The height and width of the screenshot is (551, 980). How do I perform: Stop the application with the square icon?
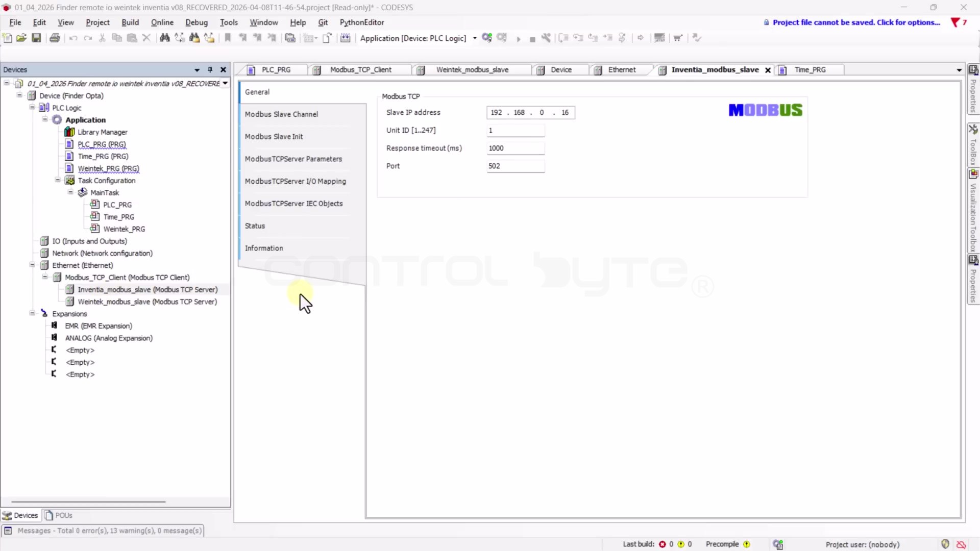(532, 39)
